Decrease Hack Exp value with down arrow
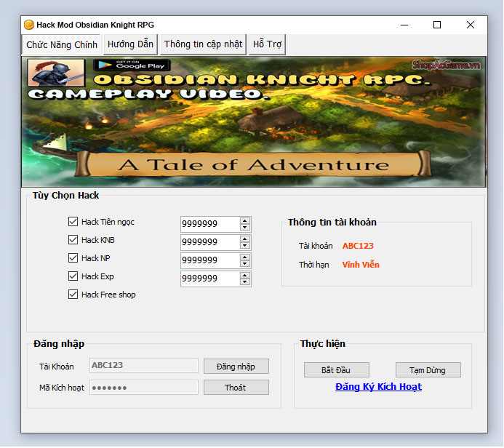This screenshot has height=448, width=504. pos(245,282)
